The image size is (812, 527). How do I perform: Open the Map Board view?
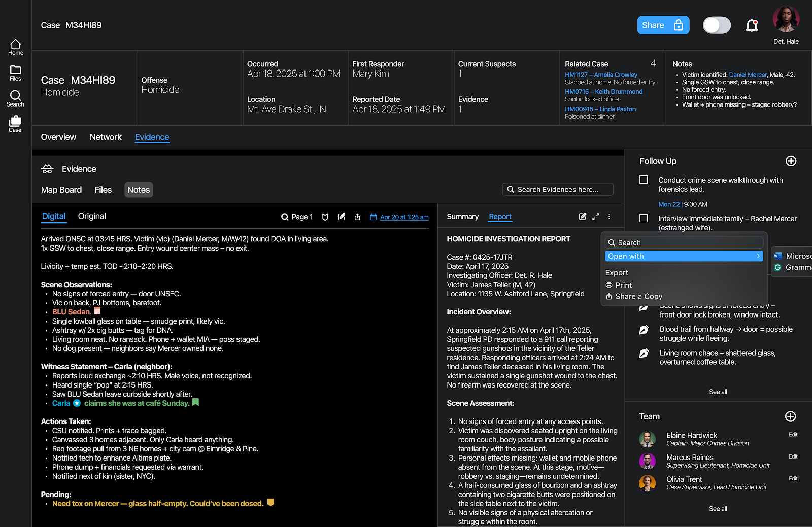pos(61,190)
